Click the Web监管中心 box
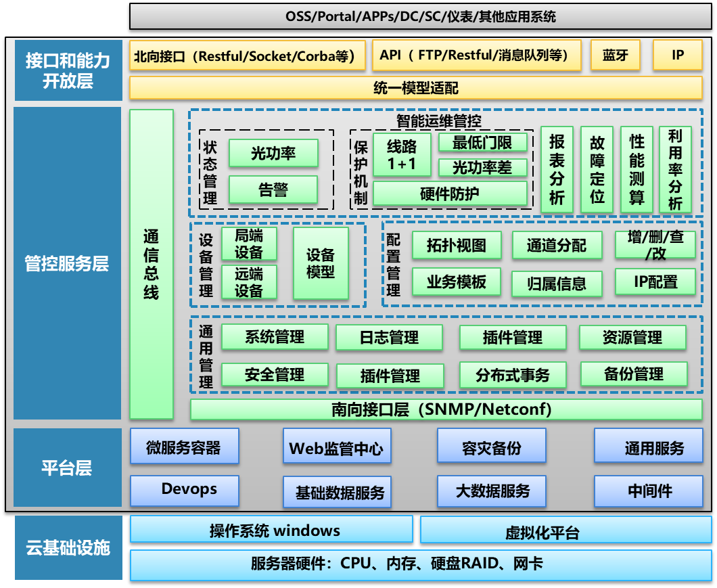717x588 pixels. [x=336, y=448]
